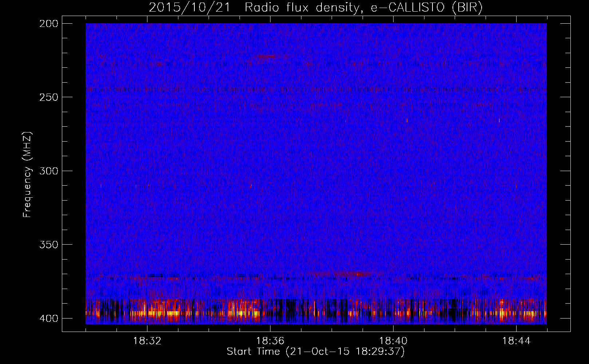Click the '18:44' time tick label
This screenshot has height=364, width=589.
516,341
